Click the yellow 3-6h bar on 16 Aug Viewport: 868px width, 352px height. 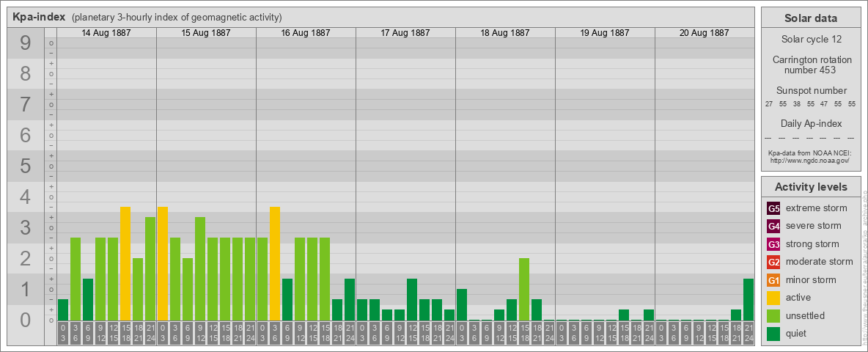click(x=275, y=263)
